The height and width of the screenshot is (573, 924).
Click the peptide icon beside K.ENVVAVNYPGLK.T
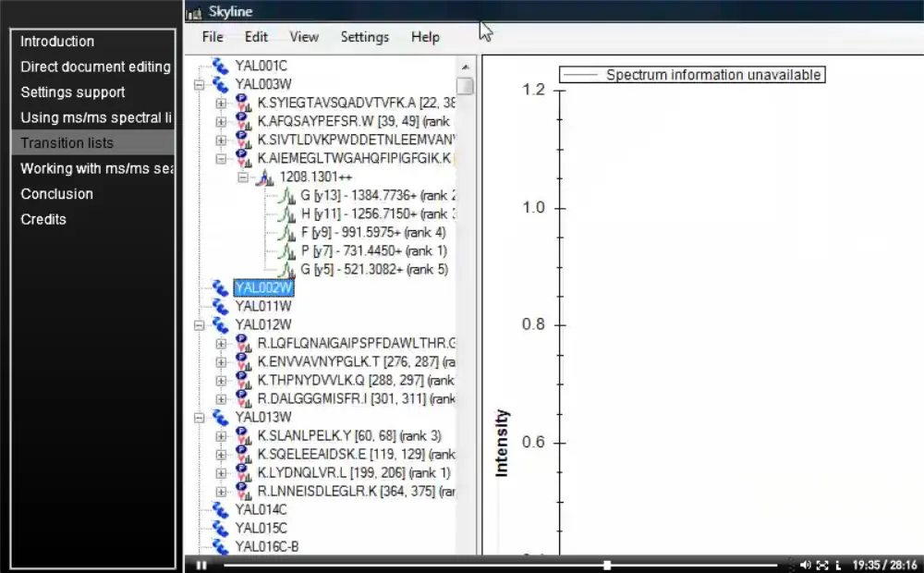(243, 362)
